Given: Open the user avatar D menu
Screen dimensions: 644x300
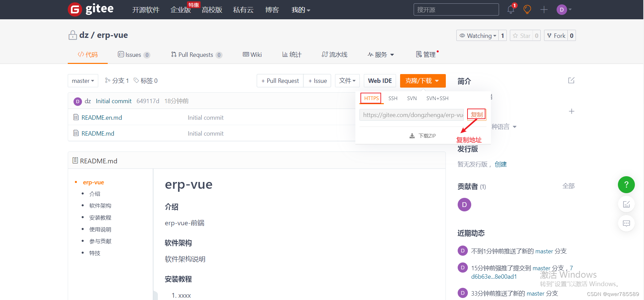Looking at the screenshot, I should (x=564, y=9).
